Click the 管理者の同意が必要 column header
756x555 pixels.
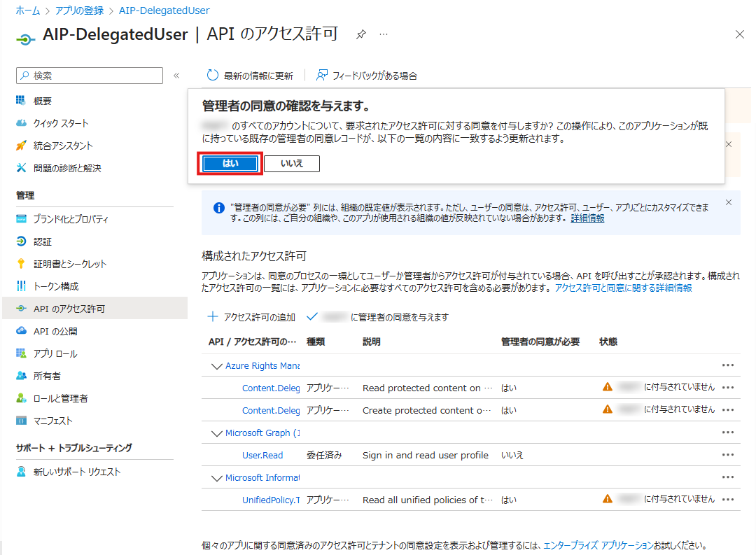click(x=540, y=342)
